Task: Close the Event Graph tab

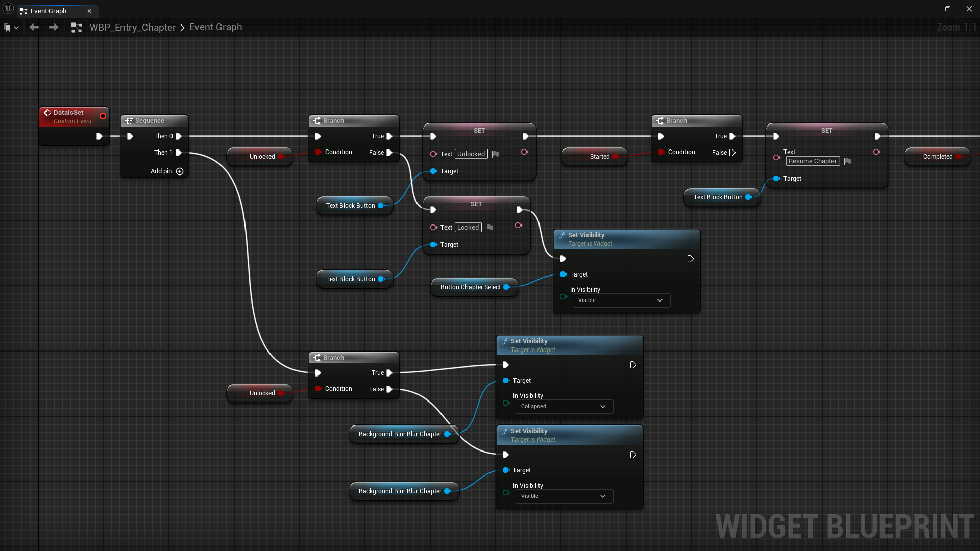Action: (89, 11)
